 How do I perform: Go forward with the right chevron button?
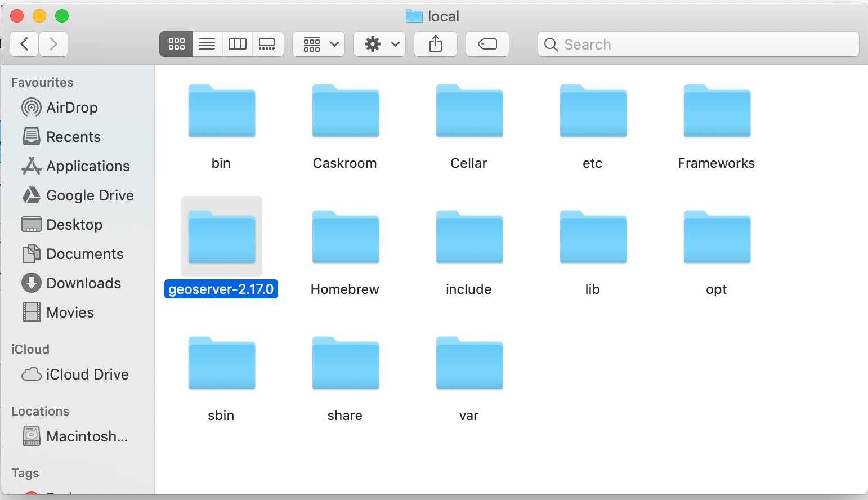pyautogui.click(x=53, y=44)
